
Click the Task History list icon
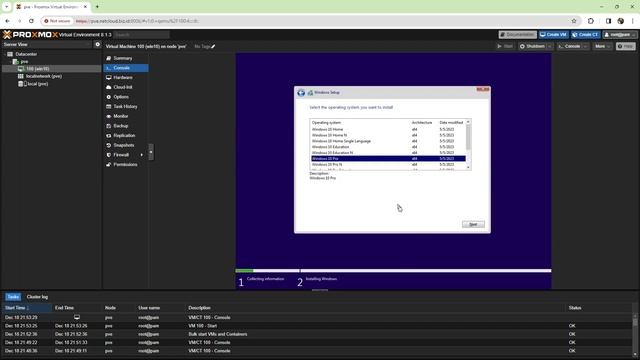pyautogui.click(x=109, y=107)
